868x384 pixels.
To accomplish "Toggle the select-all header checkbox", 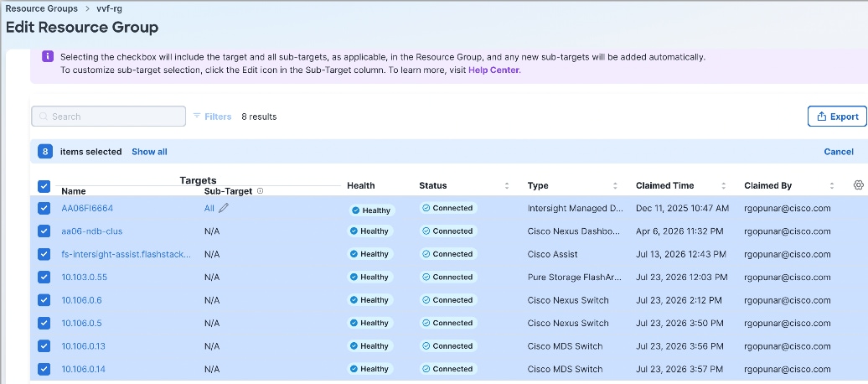I will [44, 186].
